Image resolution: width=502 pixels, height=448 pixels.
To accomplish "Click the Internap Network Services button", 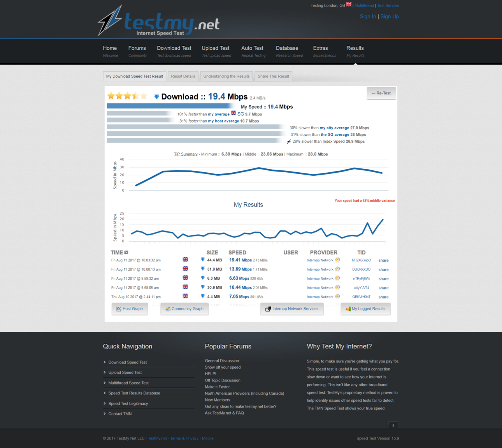I will [x=292, y=309].
